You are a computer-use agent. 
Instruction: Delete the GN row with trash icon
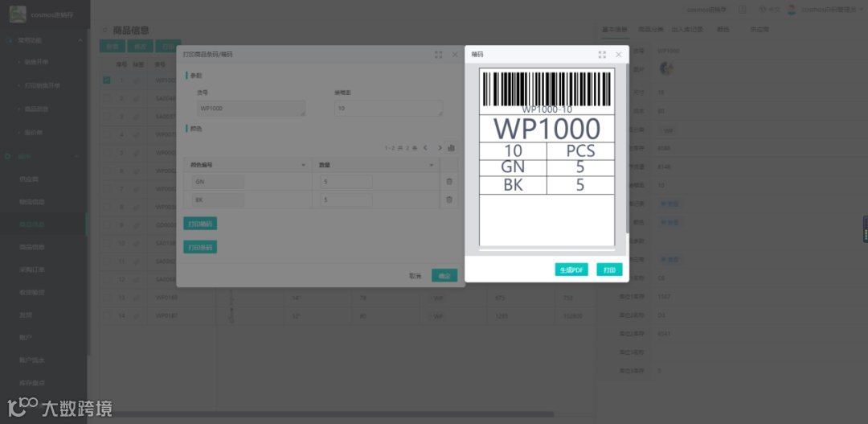[x=449, y=182]
